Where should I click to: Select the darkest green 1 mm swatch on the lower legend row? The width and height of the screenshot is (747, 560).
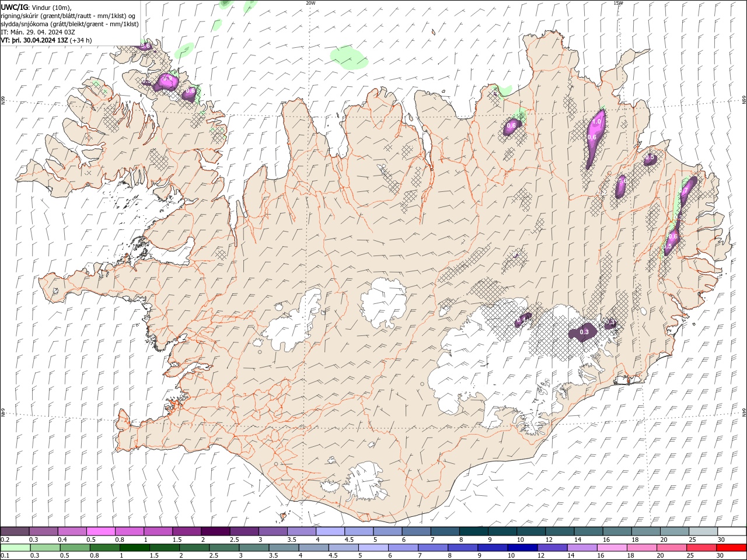pyautogui.click(x=134, y=548)
